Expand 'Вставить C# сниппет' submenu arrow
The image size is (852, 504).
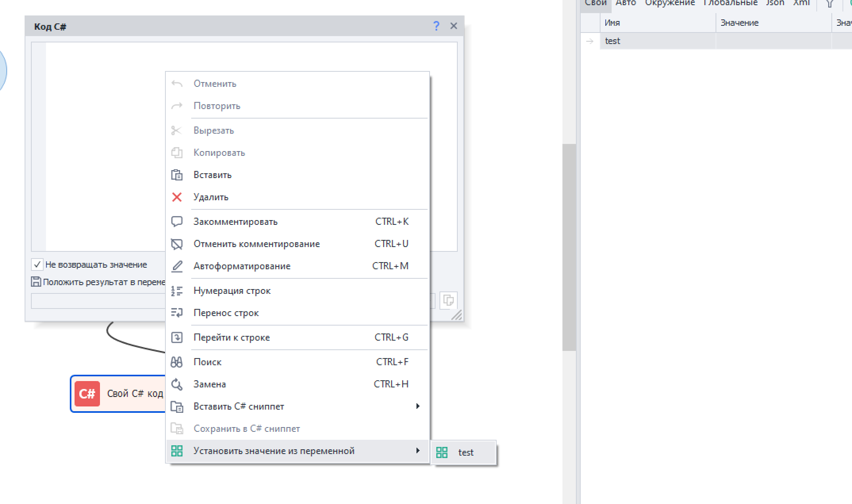click(417, 406)
